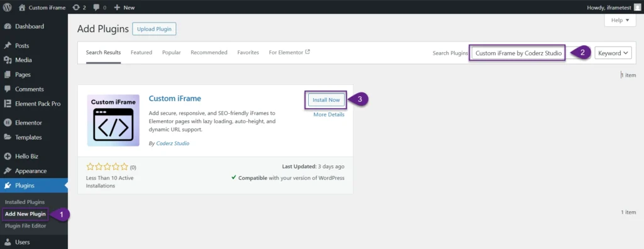Open Appearance in the sidebar

point(34,171)
